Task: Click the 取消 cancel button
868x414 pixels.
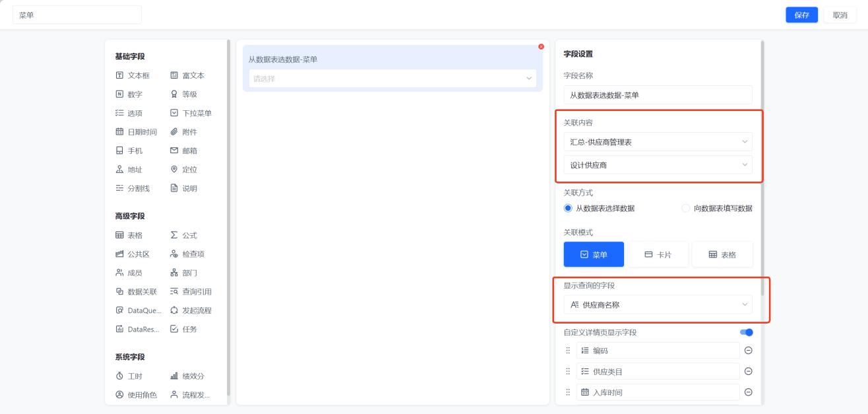Action: 840,15
